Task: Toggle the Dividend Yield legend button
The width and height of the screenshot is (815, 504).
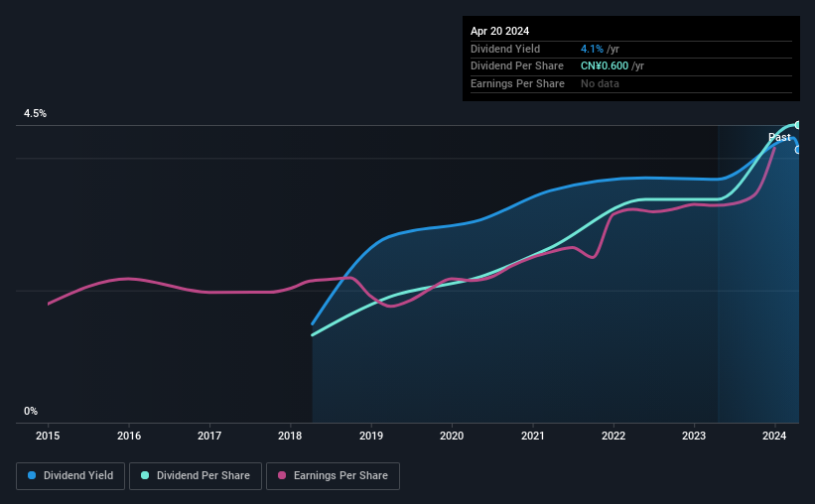Action: click(x=70, y=476)
